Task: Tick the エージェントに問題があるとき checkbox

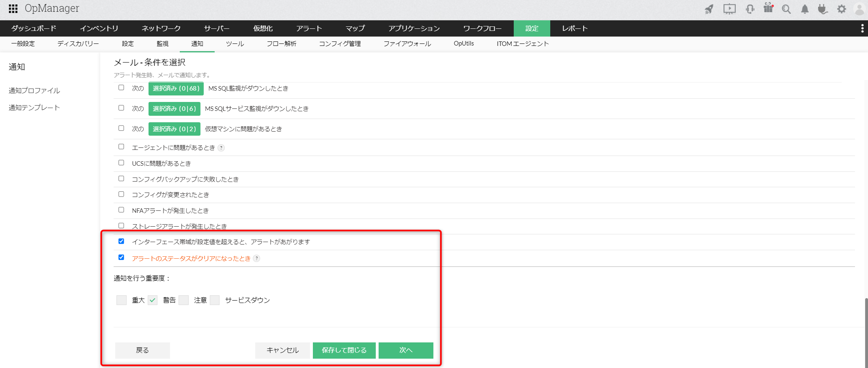Action: 121,147
